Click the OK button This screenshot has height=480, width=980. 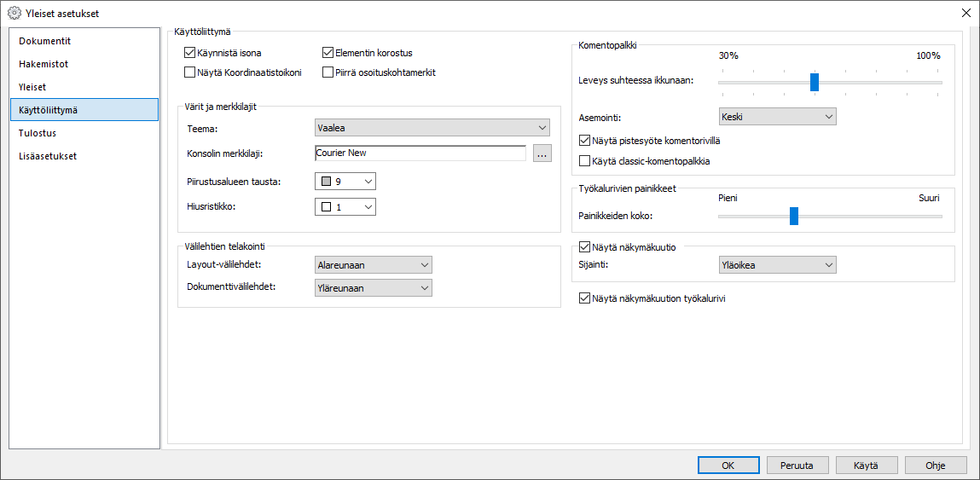728,466
